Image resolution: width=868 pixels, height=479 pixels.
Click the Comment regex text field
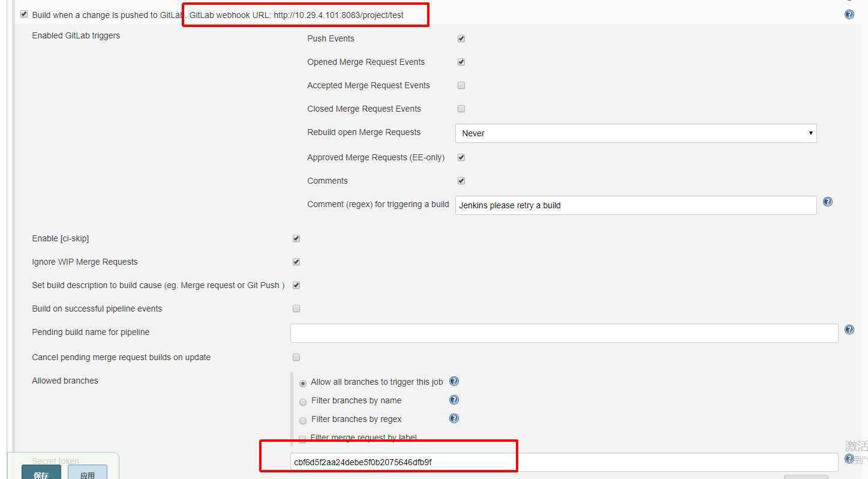tap(636, 205)
